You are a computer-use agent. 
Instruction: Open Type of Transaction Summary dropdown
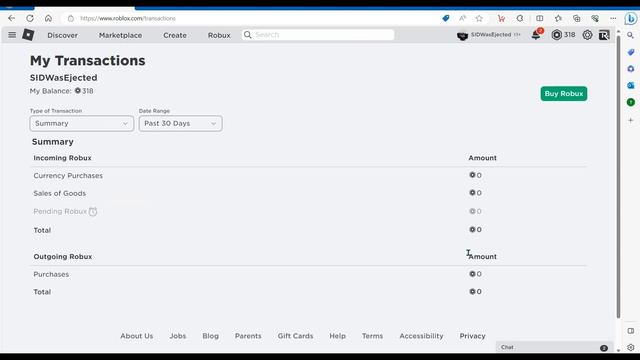[x=82, y=124]
